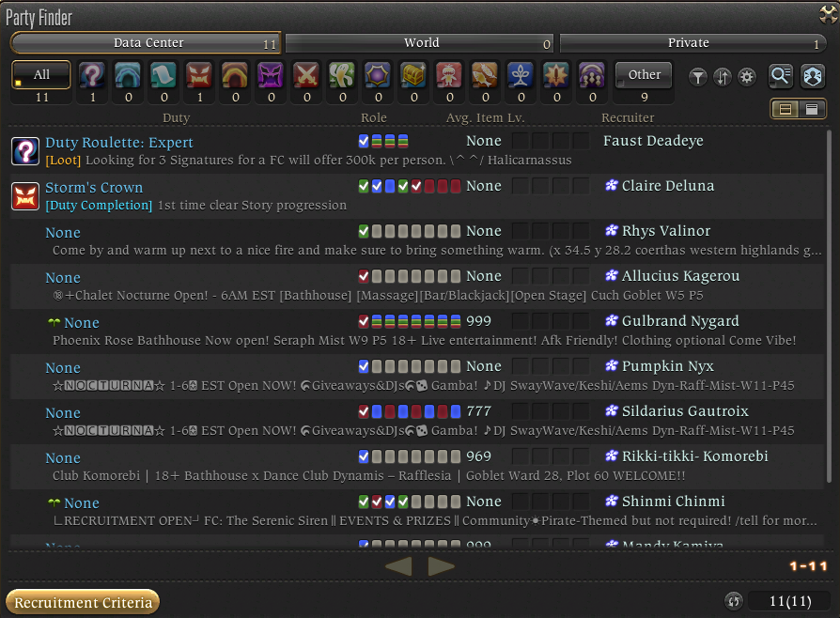The height and width of the screenshot is (618, 840).
Task: Click the Avg. Item Lv. column header
Action: [x=485, y=117]
